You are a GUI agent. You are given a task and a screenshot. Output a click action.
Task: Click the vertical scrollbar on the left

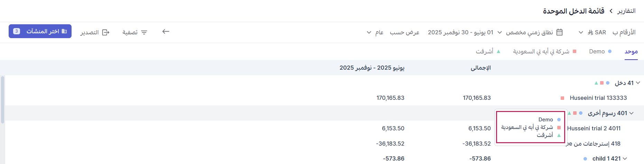coord(3,100)
